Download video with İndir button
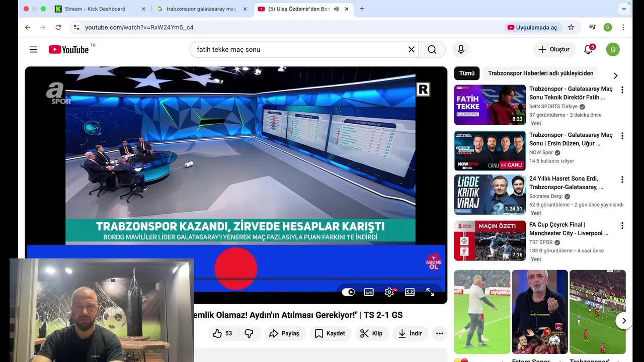This screenshot has width=644, height=362. tap(410, 333)
